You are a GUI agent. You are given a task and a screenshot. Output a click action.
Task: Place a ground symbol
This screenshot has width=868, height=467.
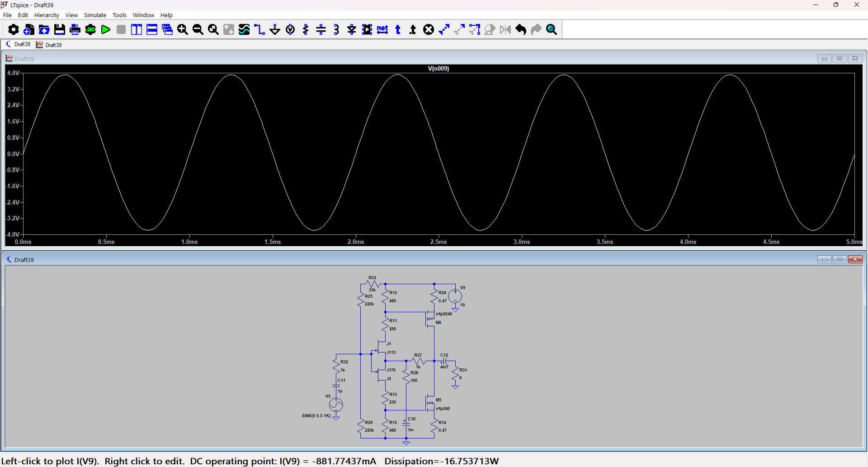tap(275, 30)
